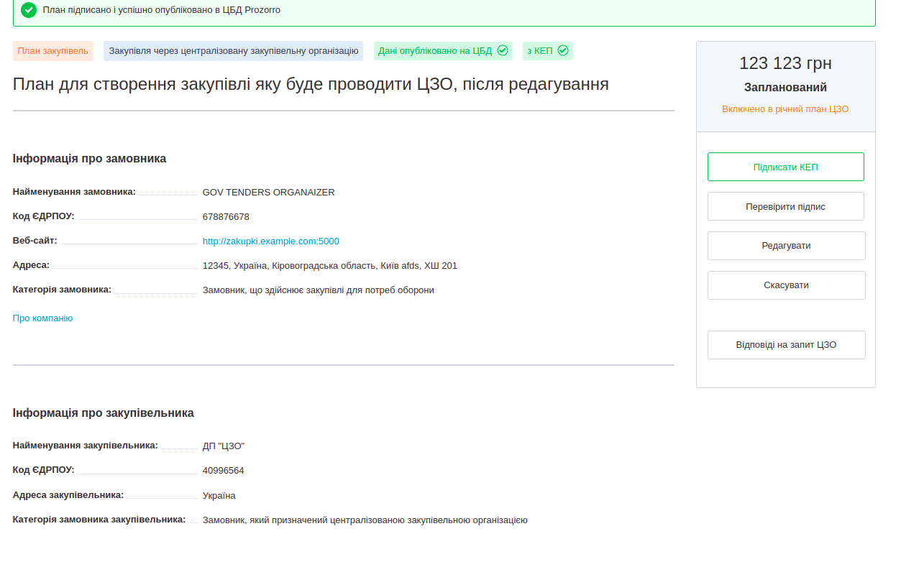The width and height of the screenshot is (924, 562).
Task: Click the customer ЄДРПОУ code 678876678
Action: 226,217
